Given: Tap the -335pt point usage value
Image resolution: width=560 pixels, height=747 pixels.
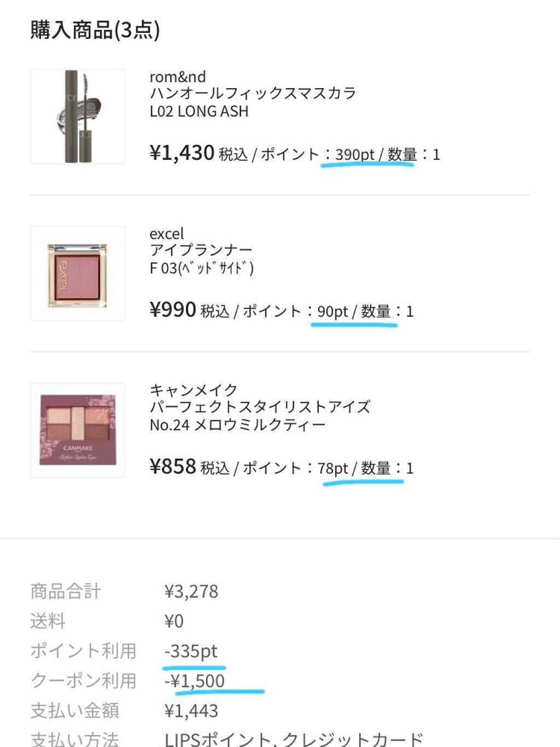Looking at the screenshot, I should coord(191,651).
